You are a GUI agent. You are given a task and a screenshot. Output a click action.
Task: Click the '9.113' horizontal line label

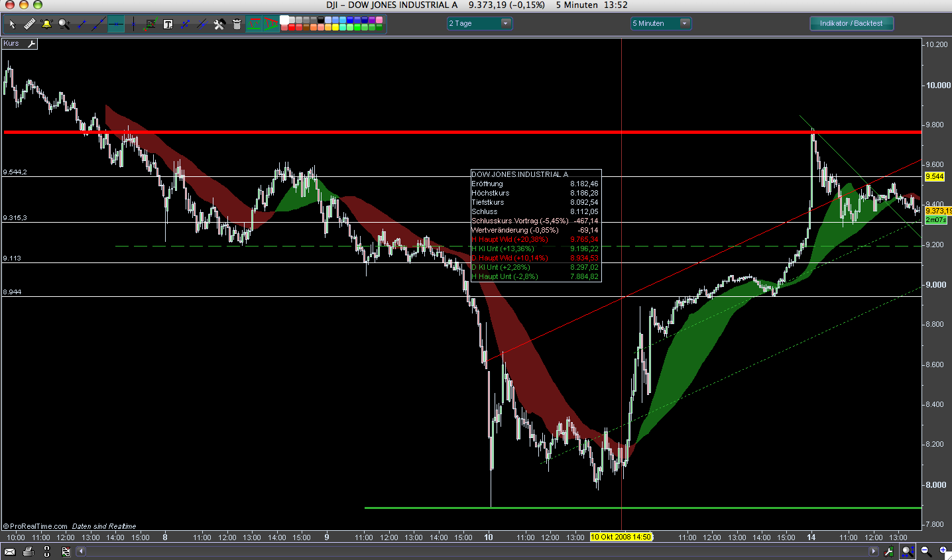coord(12,258)
